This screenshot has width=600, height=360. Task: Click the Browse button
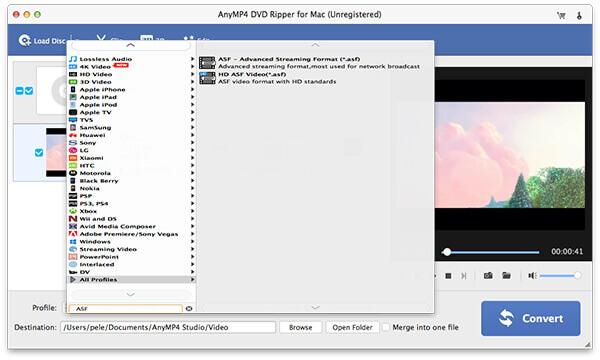click(300, 327)
